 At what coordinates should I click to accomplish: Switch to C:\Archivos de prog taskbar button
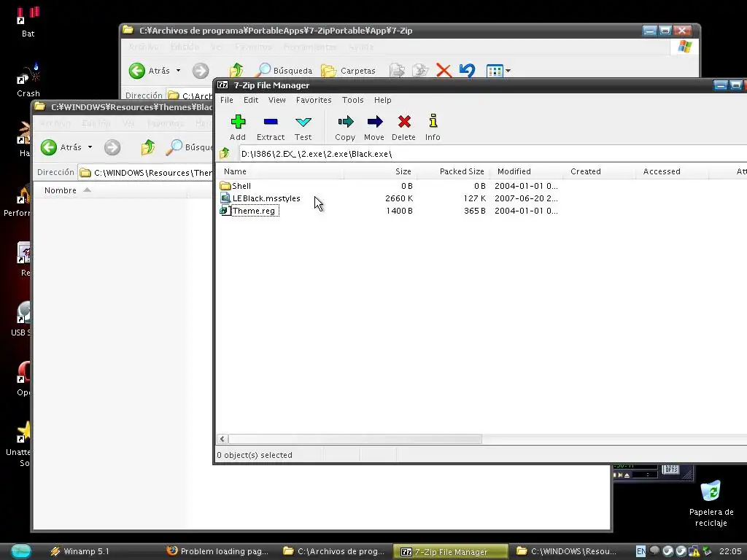point(334,551)
